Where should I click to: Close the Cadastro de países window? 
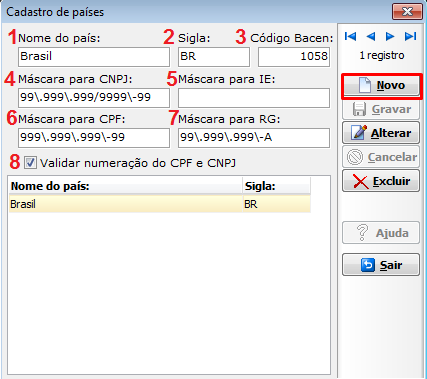tap(407, 12)
